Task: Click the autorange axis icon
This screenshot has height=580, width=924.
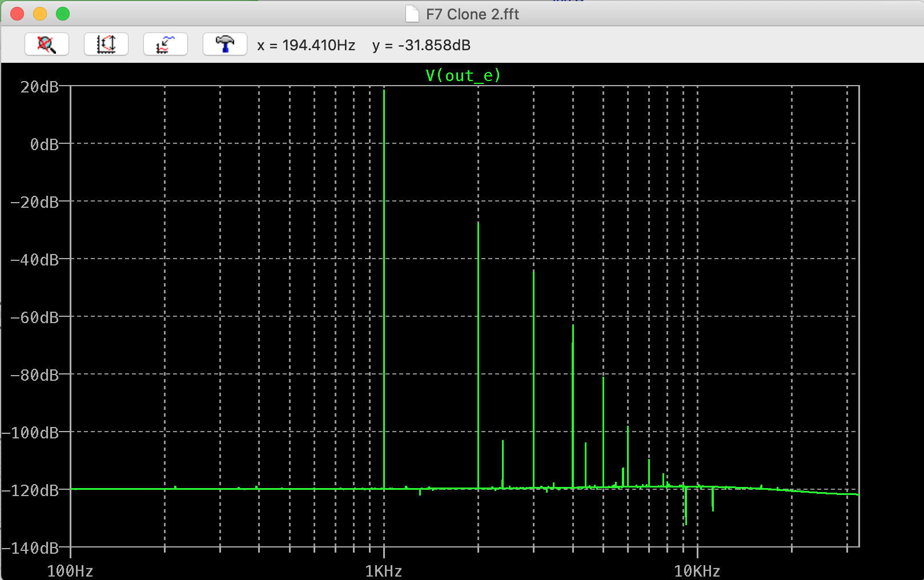Action: [x=106, y=44]
